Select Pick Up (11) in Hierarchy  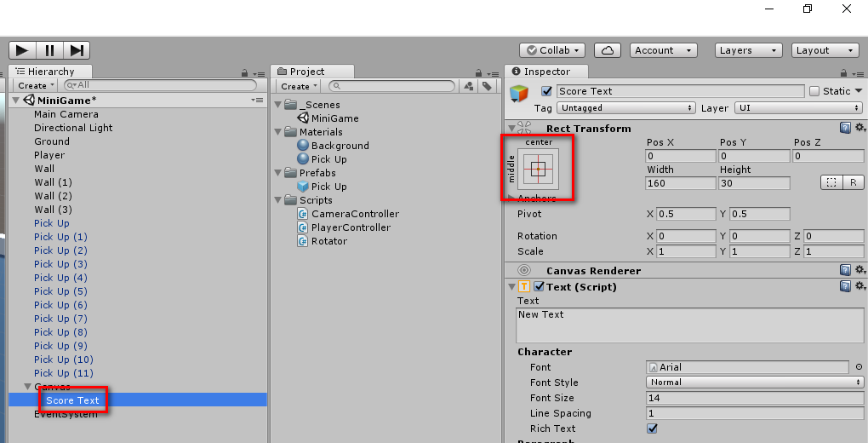[64, 373]
